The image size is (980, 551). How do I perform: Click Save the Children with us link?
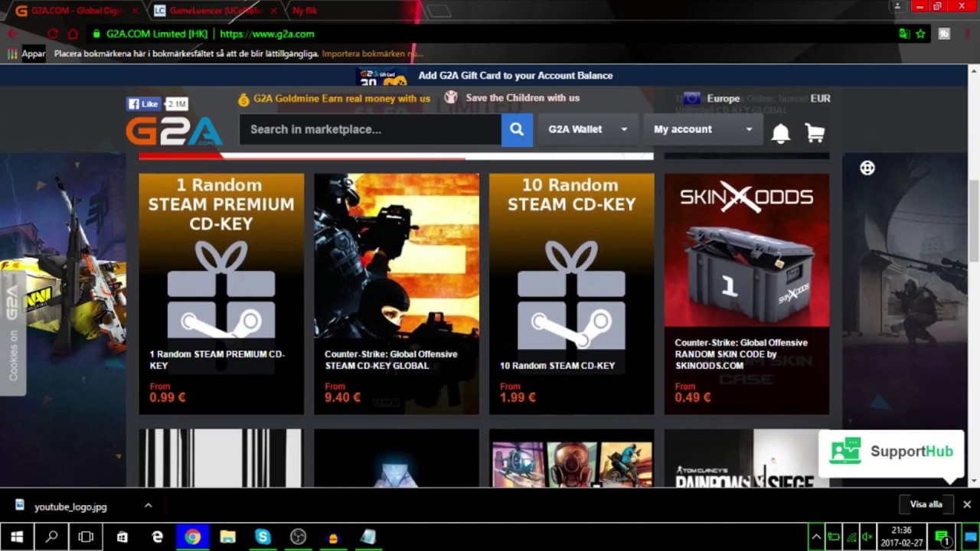[523, 98]
